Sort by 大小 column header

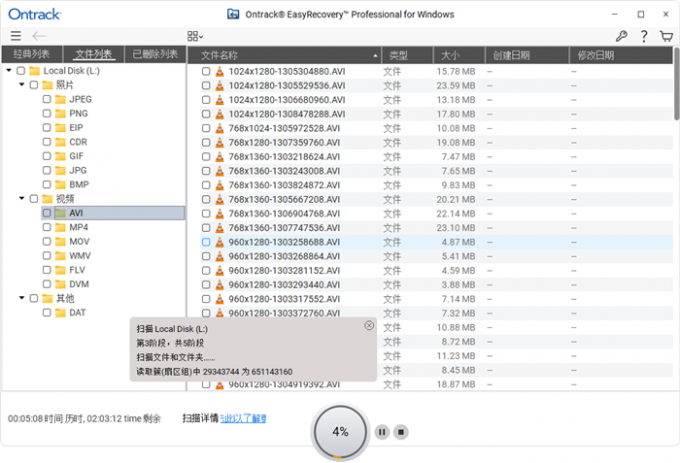pyautogui.click(x=459, y=55)
